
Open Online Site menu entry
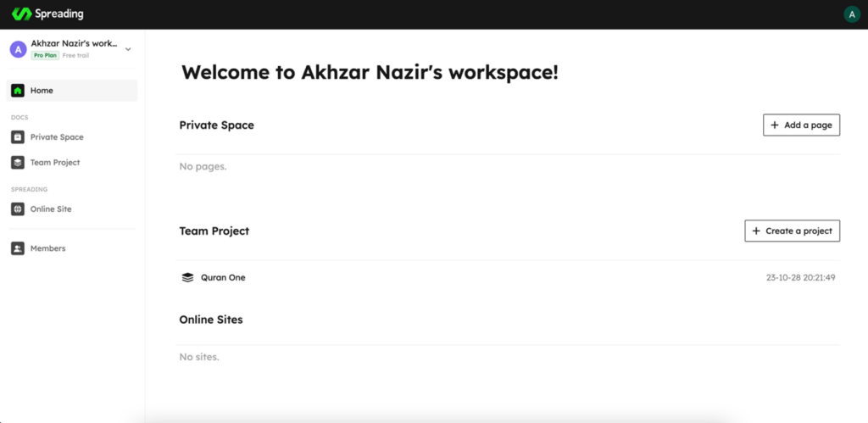(72, 209)
